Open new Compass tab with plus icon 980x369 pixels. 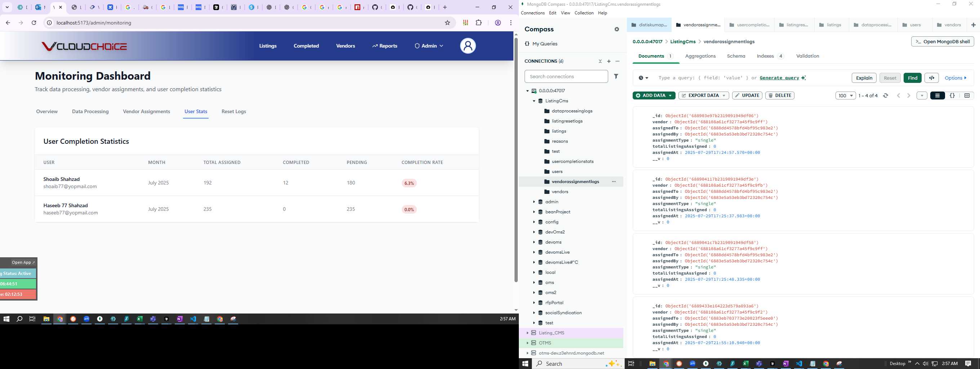click(974, 25)
